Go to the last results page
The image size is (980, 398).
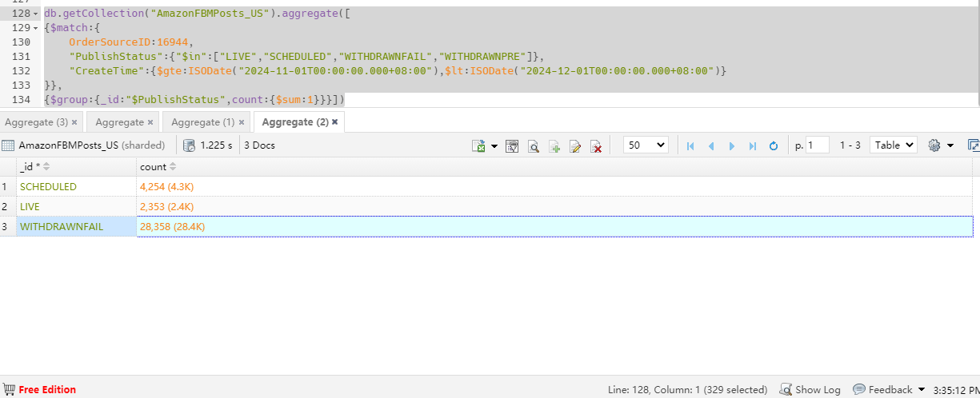[x=753, y=145]
